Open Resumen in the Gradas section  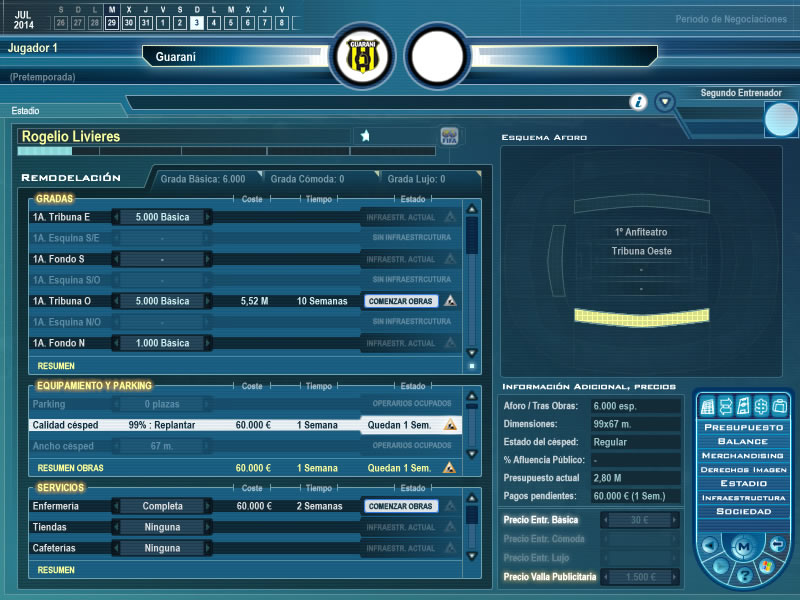[x=56, y=366]
